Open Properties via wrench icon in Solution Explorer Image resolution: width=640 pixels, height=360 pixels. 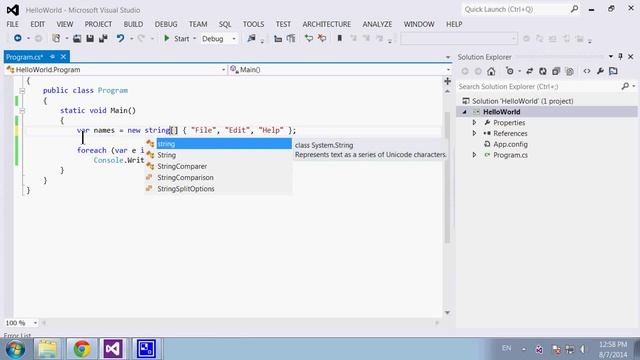600,71
